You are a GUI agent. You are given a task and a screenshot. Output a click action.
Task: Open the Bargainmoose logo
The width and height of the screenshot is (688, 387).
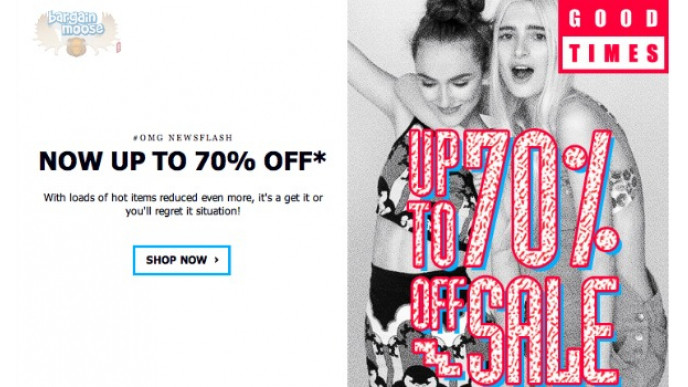pyautogui.click(x=76, y=34)
